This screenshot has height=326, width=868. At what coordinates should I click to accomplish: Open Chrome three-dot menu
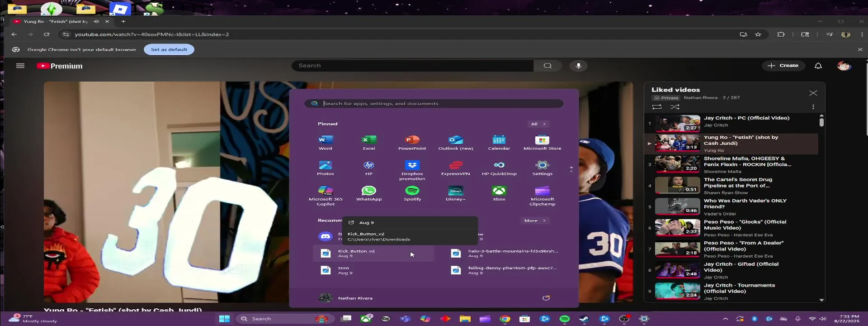point(862,34)
